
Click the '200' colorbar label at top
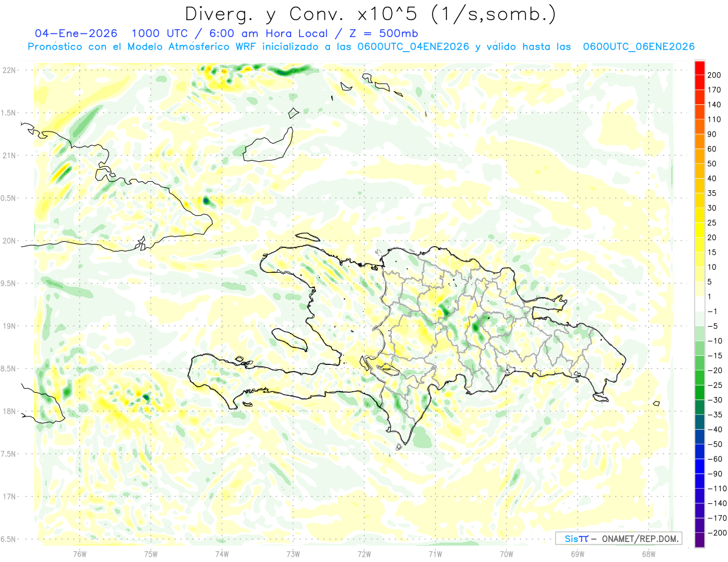[714, 76]
